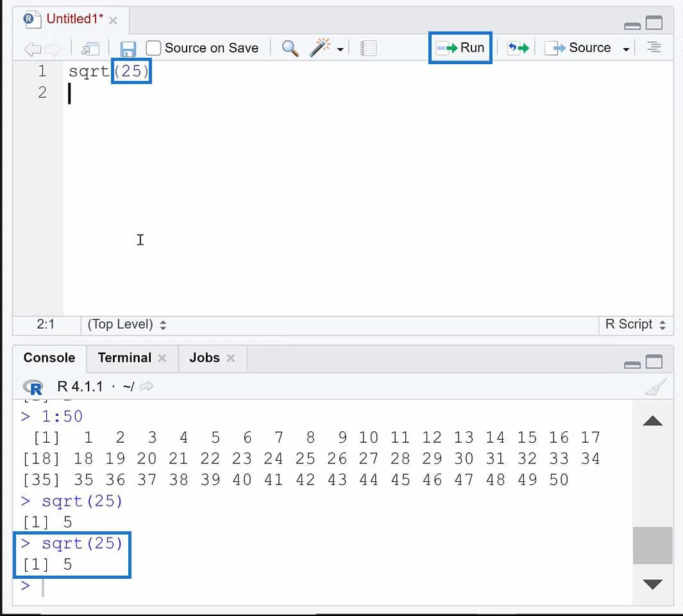Expand the code tools dropdown arrow
683x616 pixels.
[341, 49]
